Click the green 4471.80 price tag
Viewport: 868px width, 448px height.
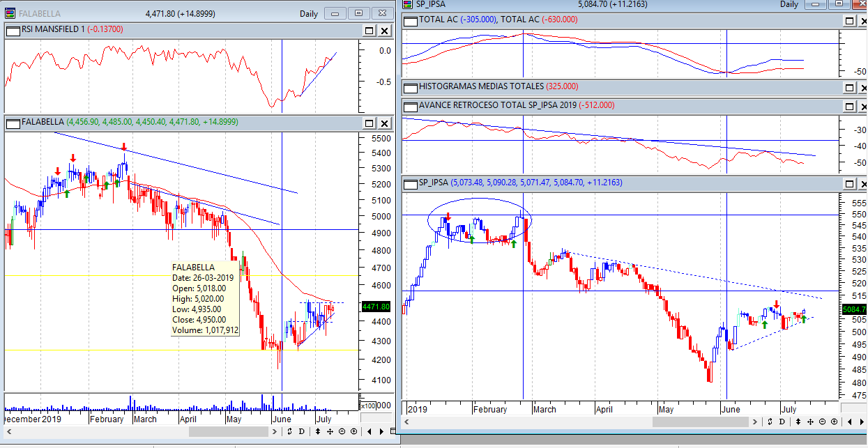(376, 307)
